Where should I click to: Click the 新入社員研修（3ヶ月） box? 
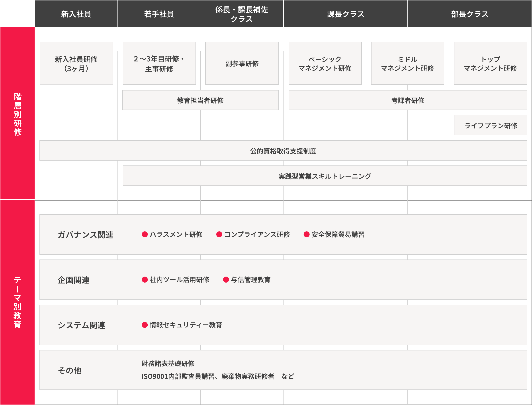tap(76, 63)
